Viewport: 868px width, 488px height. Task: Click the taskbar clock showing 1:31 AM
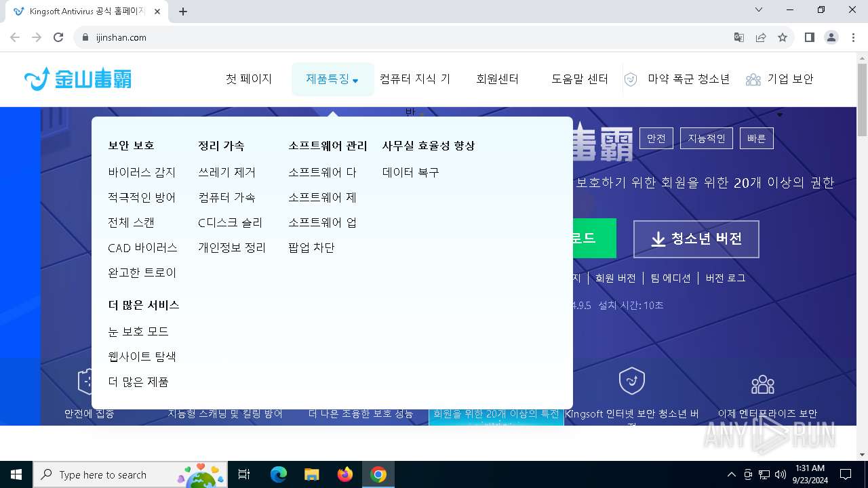click(810, 474)
